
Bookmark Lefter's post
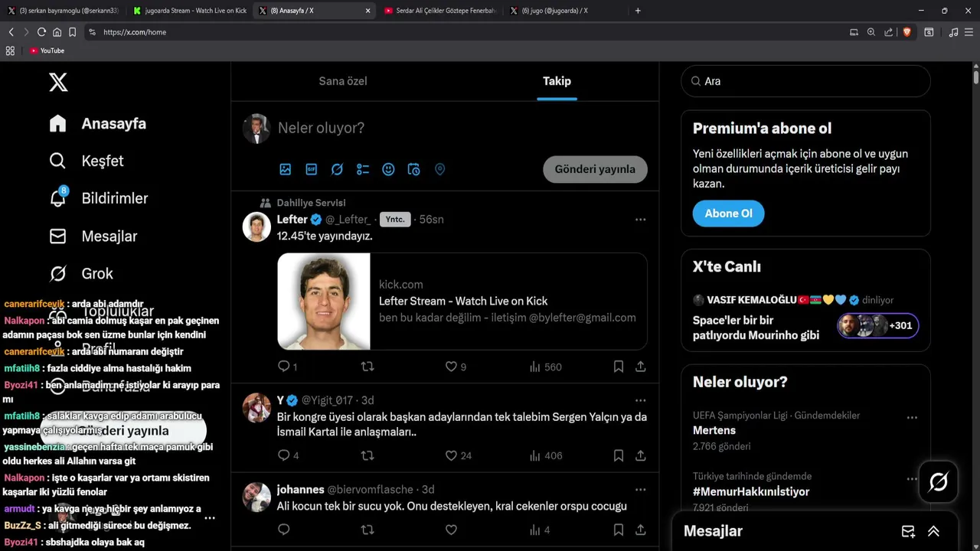coord(619,367)
